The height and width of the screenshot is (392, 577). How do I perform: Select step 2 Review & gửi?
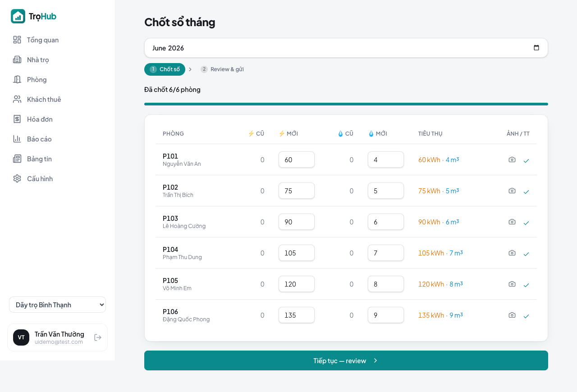[x=222, y=69]
